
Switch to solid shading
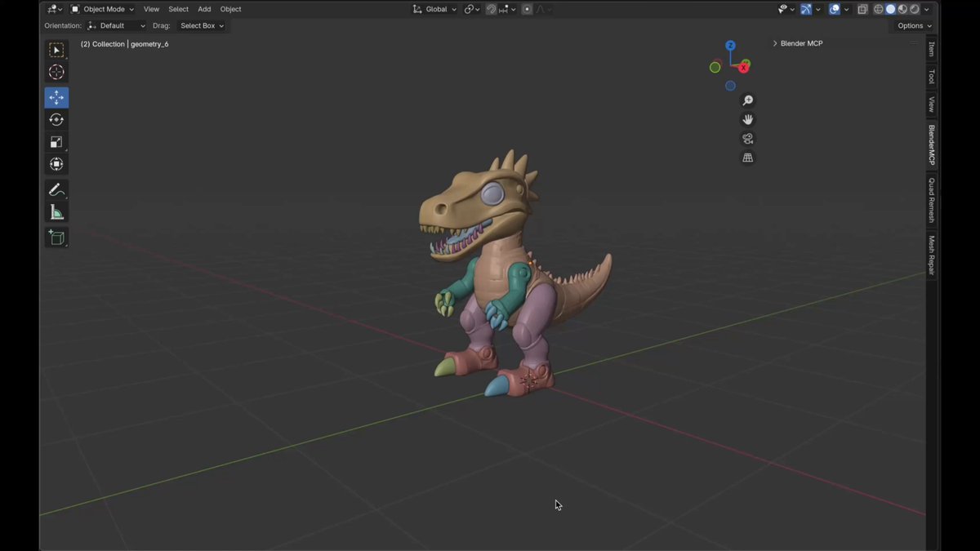[x=891, y=9]
